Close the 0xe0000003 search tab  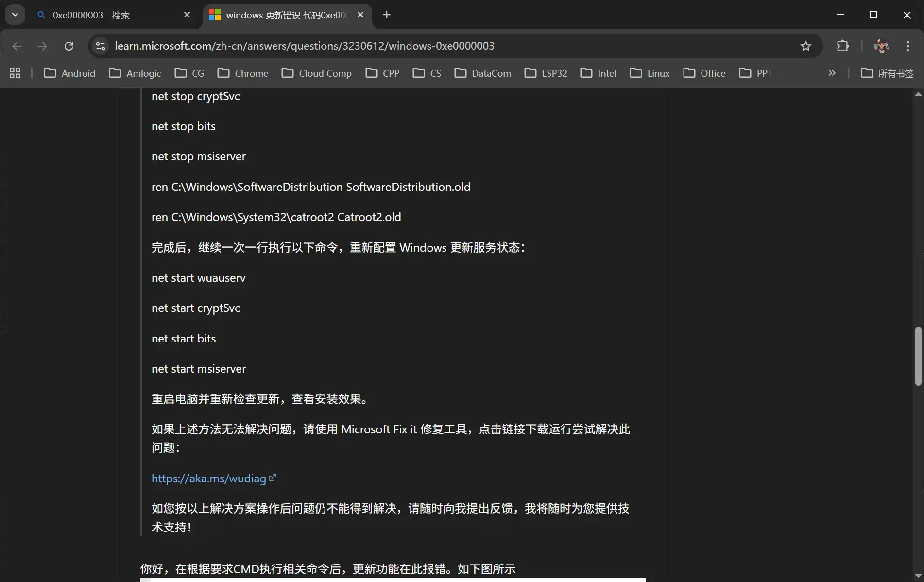tap(187, 15)
